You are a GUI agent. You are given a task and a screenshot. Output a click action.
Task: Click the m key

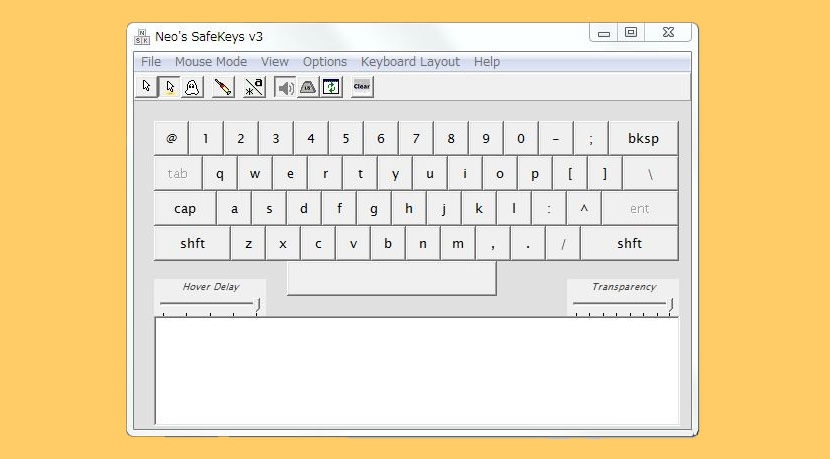pos(458,244)
